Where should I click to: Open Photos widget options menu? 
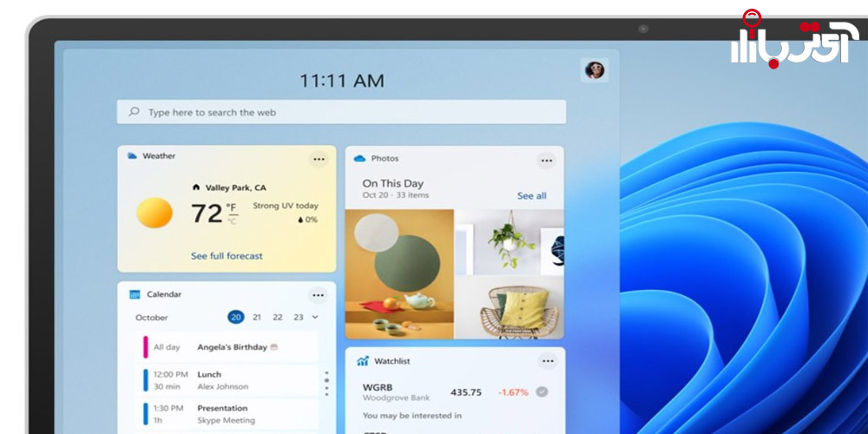click(546, 161)
